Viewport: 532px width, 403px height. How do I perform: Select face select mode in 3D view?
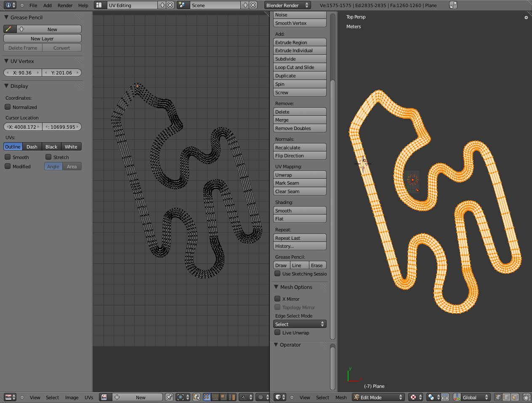515,397
